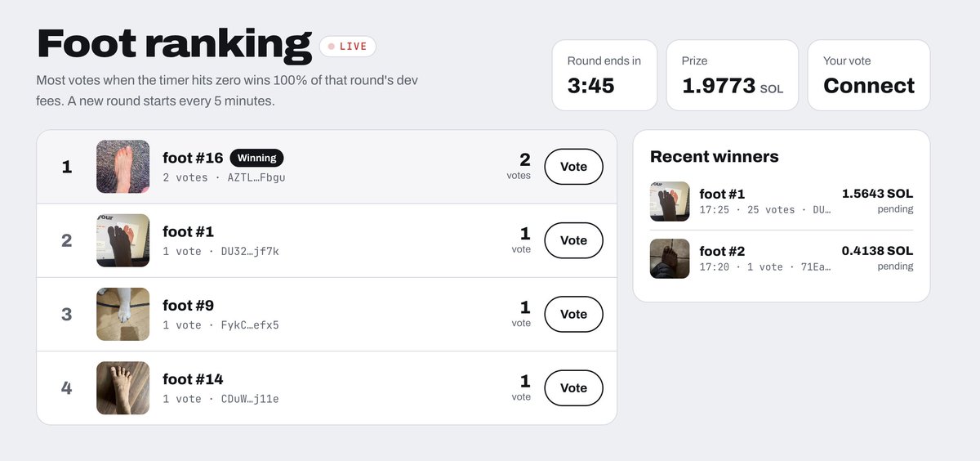View foot #1 thumbnail in Recent winners
Image resolution: width=980 pixels, height=461 pixels.
pyautogui.click(x=670, y=201)
